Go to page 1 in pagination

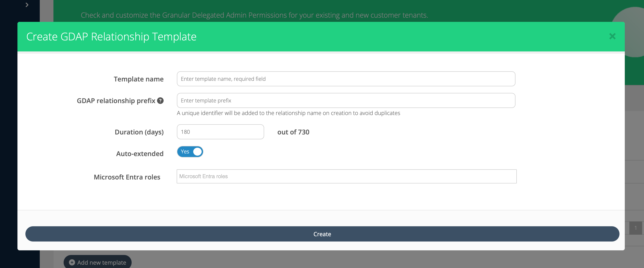coord(635,228)
